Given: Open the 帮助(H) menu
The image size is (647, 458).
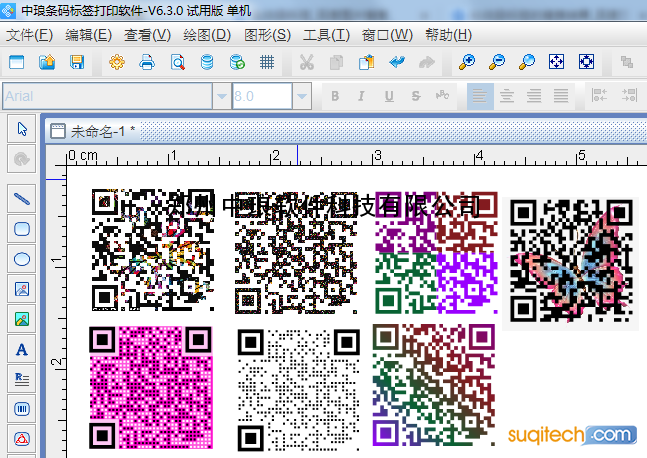Looking at the screenshot, I should (x=449, y=35).
